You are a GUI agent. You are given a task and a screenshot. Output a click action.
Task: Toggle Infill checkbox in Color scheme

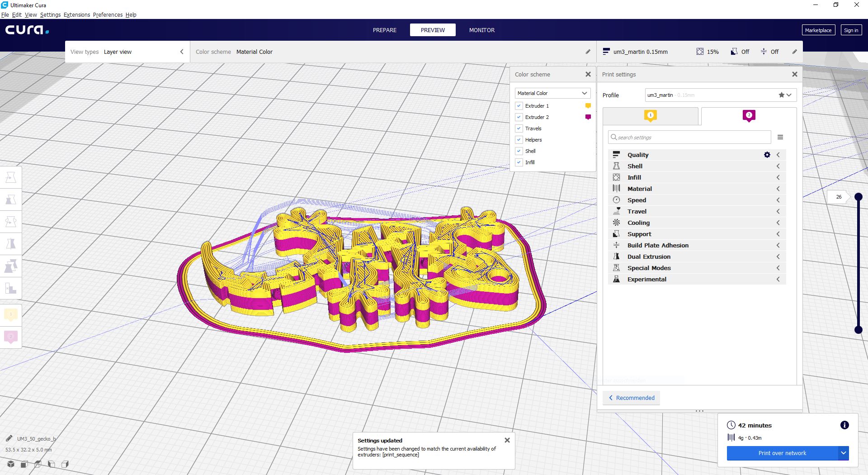point(519,162)
